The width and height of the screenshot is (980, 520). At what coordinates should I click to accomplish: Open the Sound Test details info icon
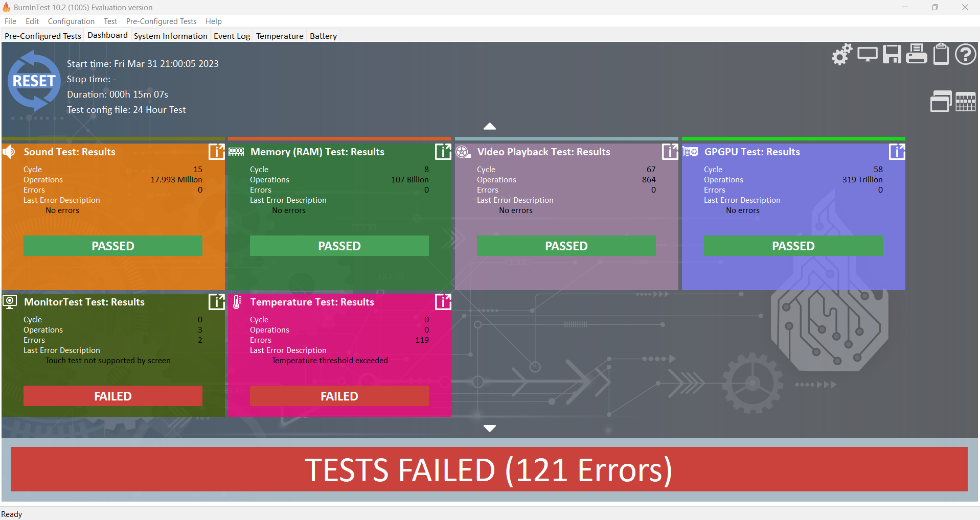[216, 152]
